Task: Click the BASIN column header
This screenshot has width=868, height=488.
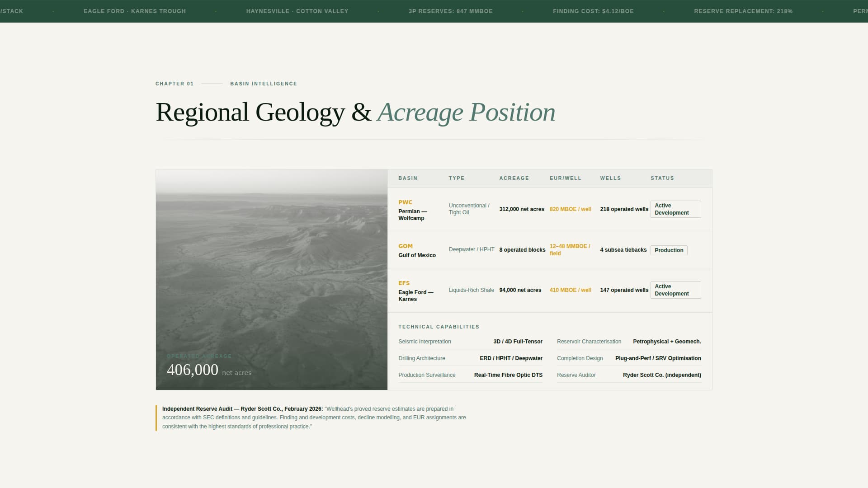Action: 408,178
